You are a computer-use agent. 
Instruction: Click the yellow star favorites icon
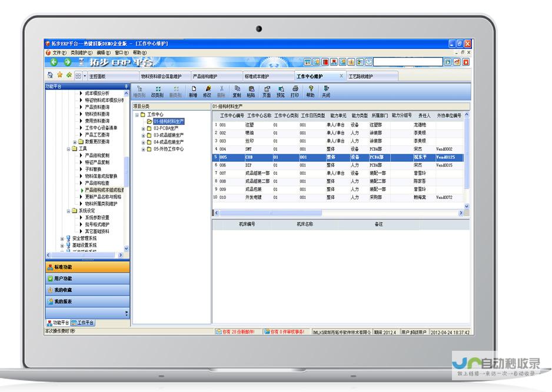[x=60, y=75]
